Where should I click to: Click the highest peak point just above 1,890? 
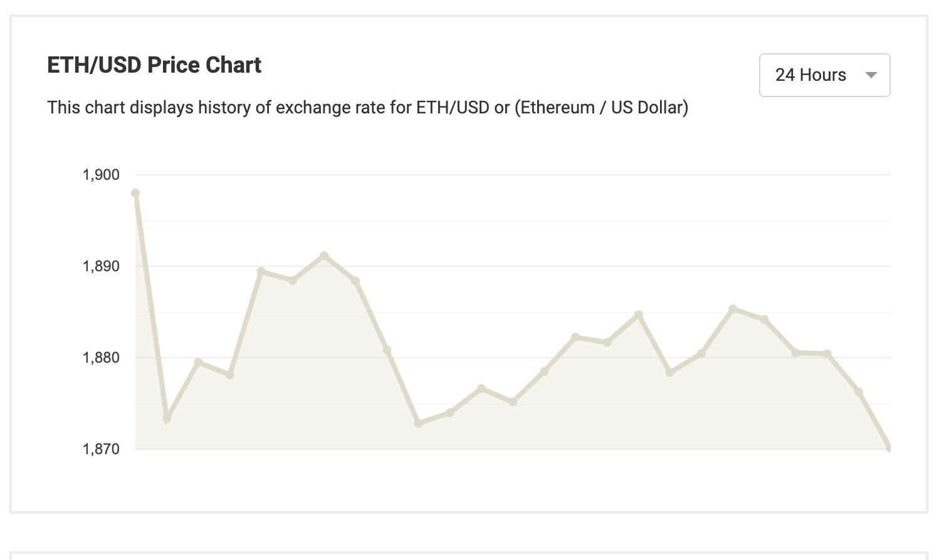click(324, 256)
